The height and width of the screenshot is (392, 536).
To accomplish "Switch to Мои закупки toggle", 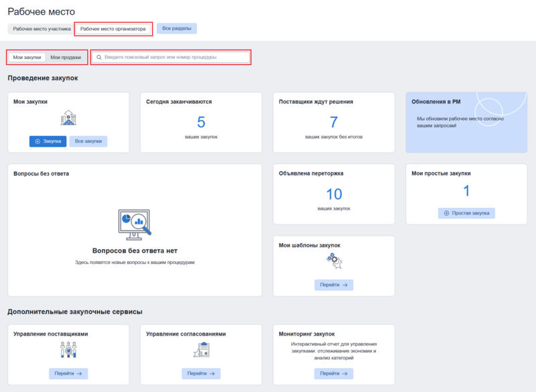I will (27, 58).
